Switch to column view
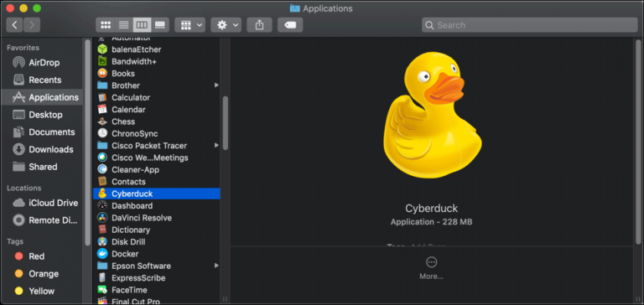This screenshot has width=644, height=305. pyautogui.click(x=142, y=25)
